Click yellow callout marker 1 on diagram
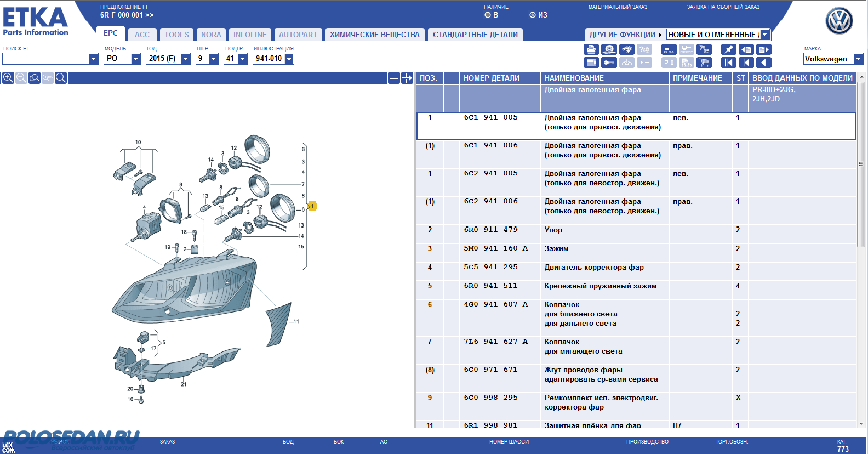The width and height of the screenshot is (868, 454). coord(312,206)
